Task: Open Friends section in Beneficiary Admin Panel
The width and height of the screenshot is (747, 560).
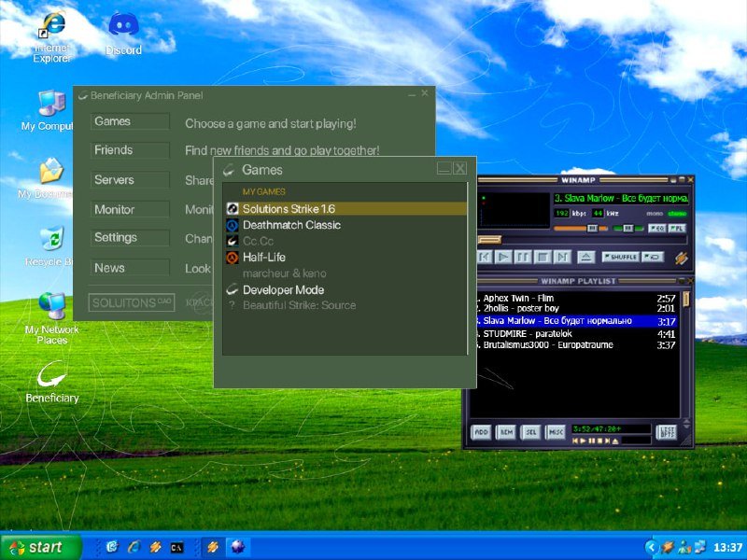Action: pos(130,150)
